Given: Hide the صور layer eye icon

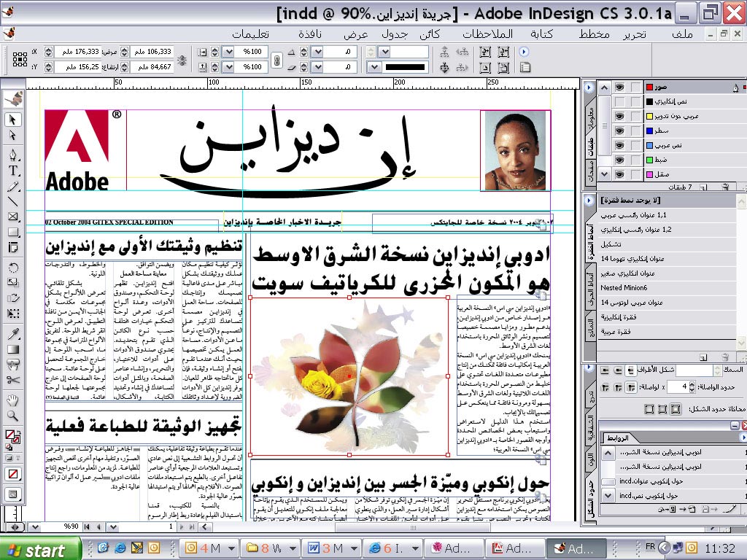Looking at the screenshot, I should pyautogui.click(x=619, y=87).
